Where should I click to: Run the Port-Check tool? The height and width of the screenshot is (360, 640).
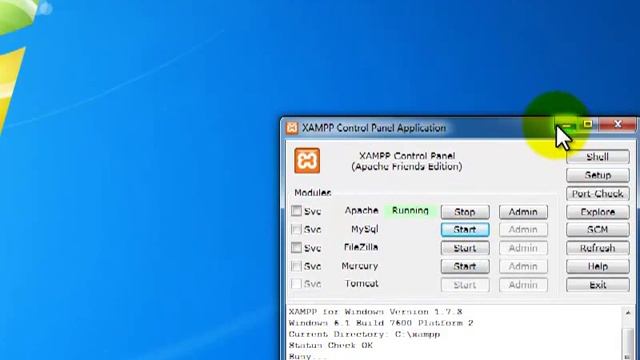tap(598, 193)
